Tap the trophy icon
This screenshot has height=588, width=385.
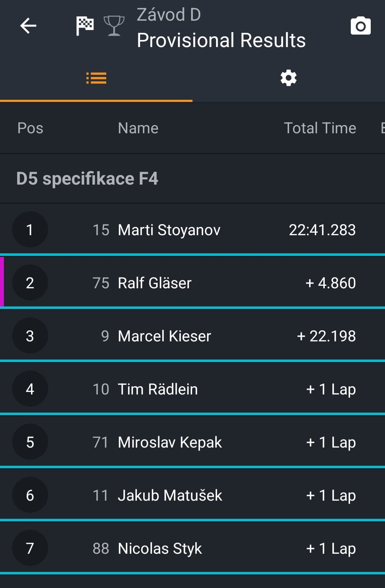114,26
